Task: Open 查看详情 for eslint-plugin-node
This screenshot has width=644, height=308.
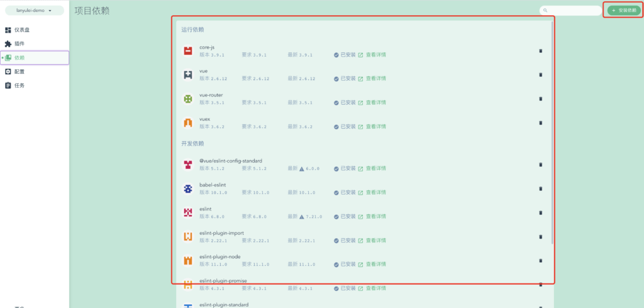Action: coord(372,265)
